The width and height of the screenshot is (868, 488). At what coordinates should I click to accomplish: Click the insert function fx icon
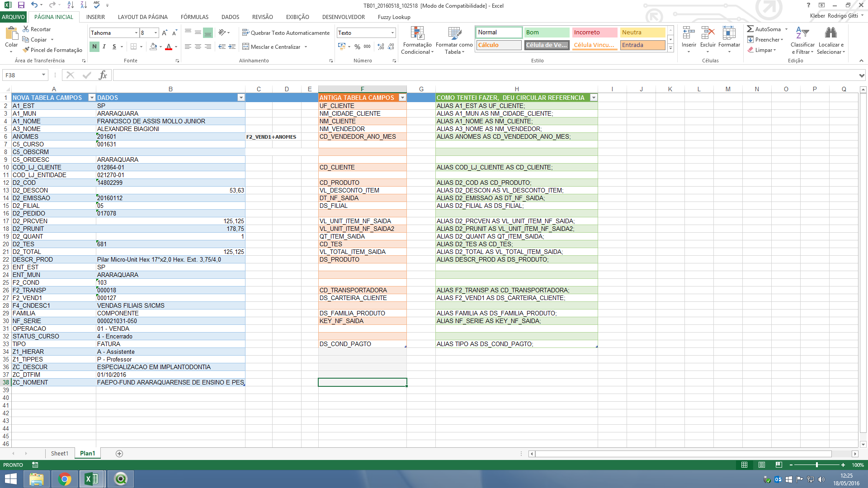(x=103, y=75)
